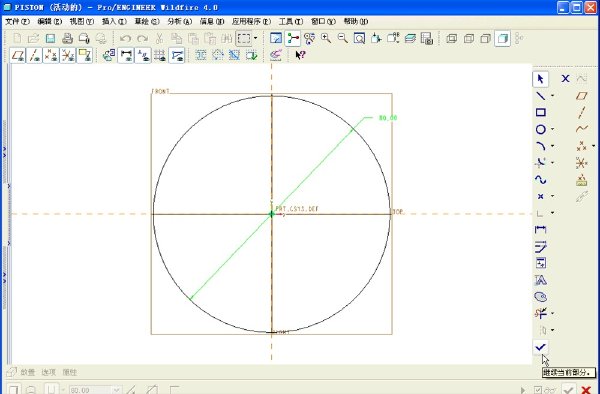This screenshot has width=600, height=394.
Task: Select the Rectangle sketch tool
Action: pos(540,112)
